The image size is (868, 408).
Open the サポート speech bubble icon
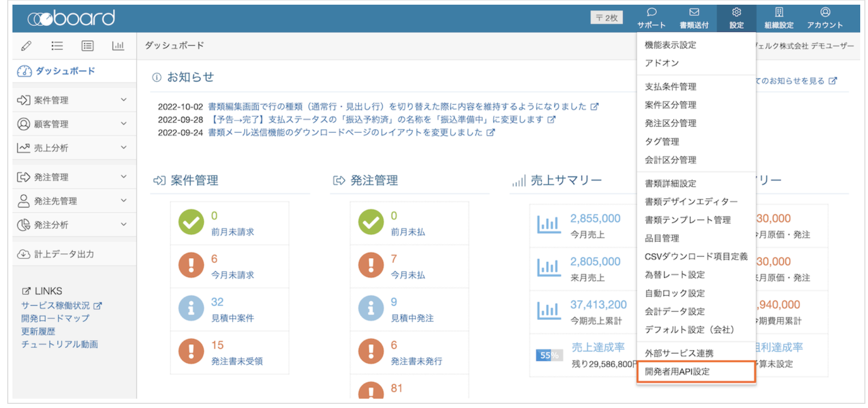tap(651, 12)
